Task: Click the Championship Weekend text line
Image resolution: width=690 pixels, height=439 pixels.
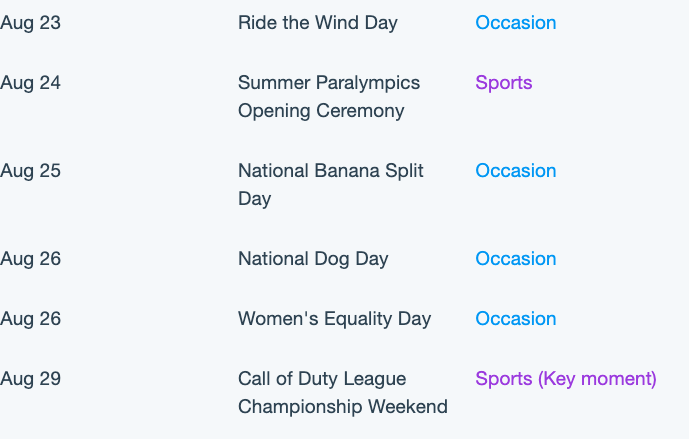Action: [343, 406]
